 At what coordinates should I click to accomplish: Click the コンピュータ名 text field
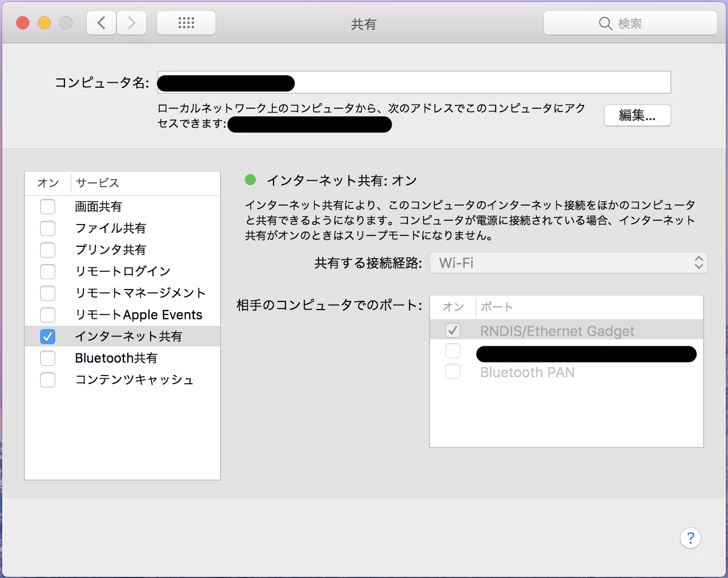(414, 82)
